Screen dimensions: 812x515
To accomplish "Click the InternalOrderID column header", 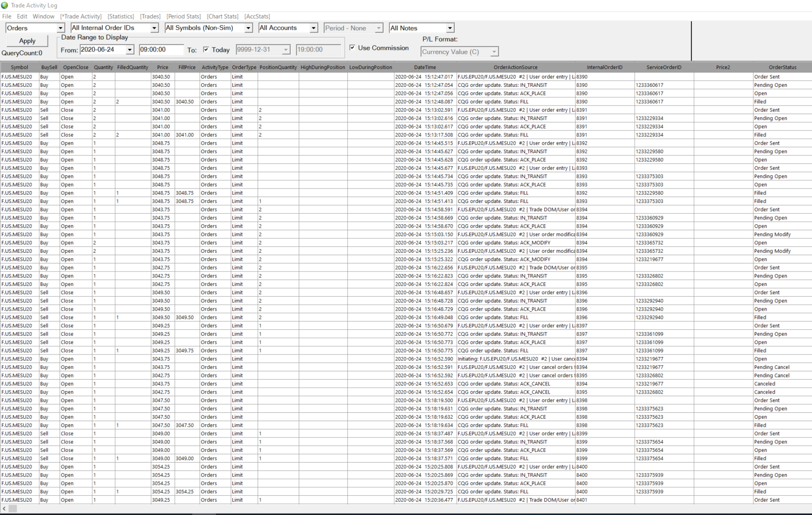I will (x=604, y=67).
